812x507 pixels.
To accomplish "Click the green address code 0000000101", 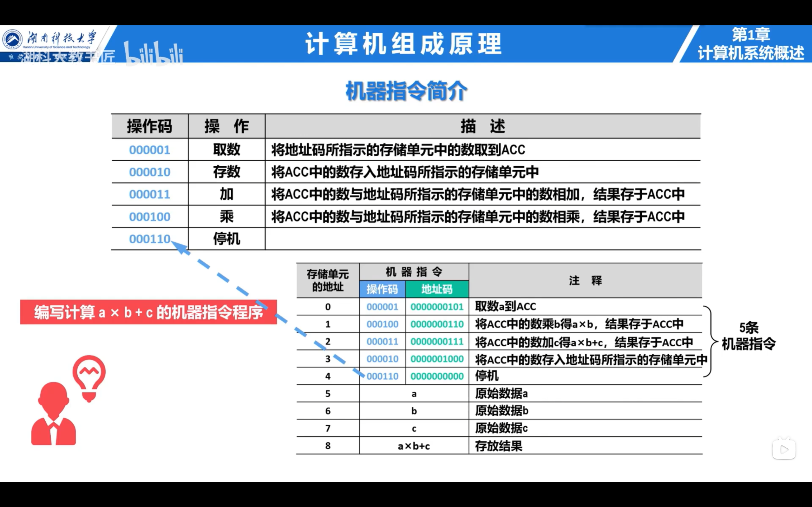I will coord(437,306).
